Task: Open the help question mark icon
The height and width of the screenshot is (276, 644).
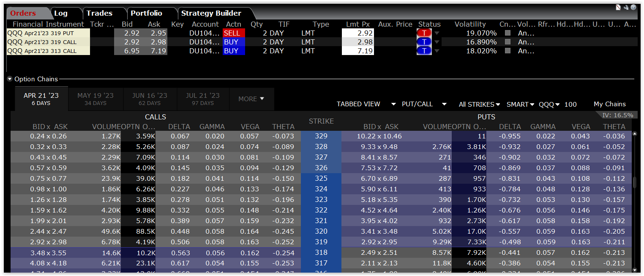Action: click(633, 7)
